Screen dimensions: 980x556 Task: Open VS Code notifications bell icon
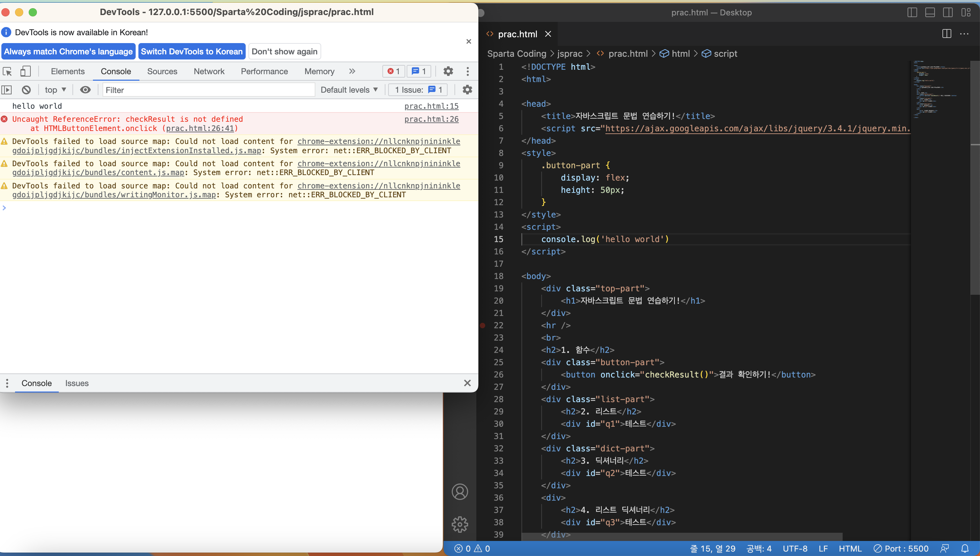click(x=965, y=549)
